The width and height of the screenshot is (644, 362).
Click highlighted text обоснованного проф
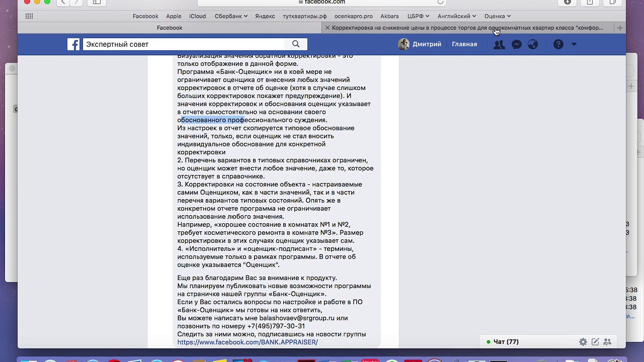[212, 120]
